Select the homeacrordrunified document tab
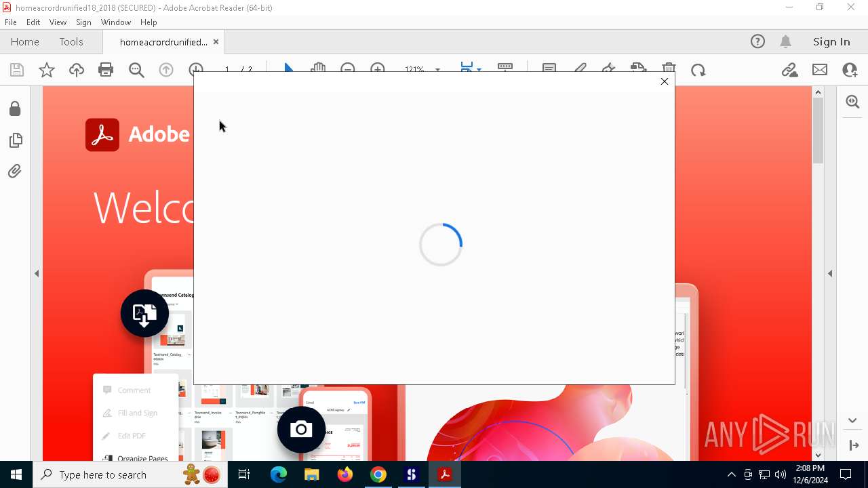 [x=163, y=42]
